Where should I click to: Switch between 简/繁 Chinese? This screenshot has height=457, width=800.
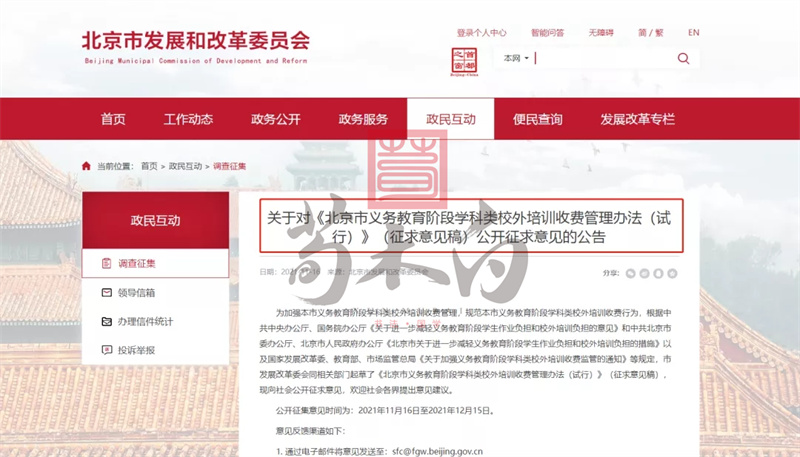click(651, 33)
